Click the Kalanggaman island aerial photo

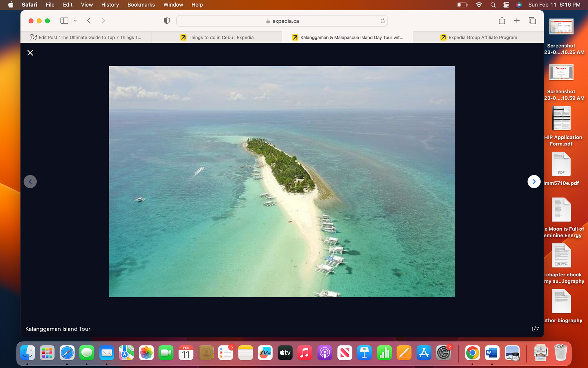click(x=282, y=181)
